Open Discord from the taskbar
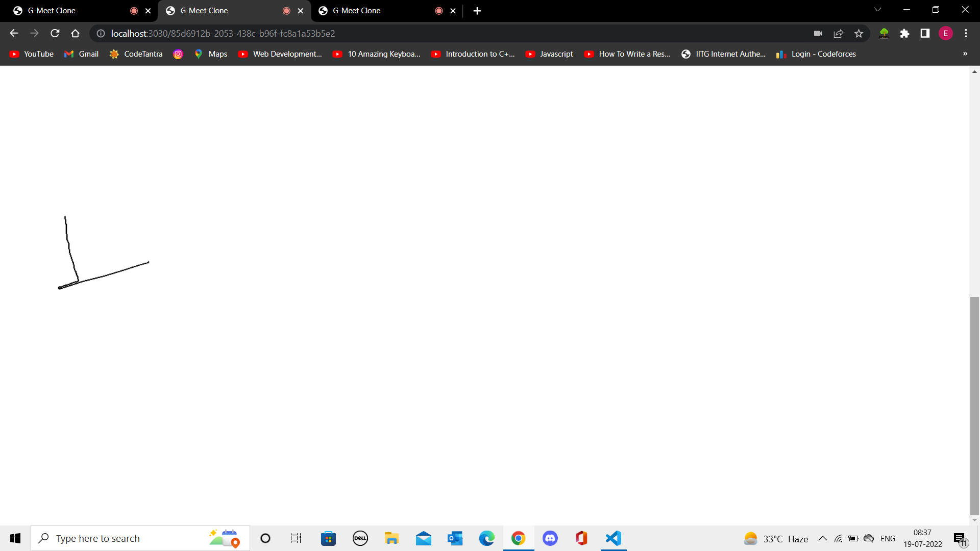The width and height of the screenshot is (980, 551). click(550, 538)
